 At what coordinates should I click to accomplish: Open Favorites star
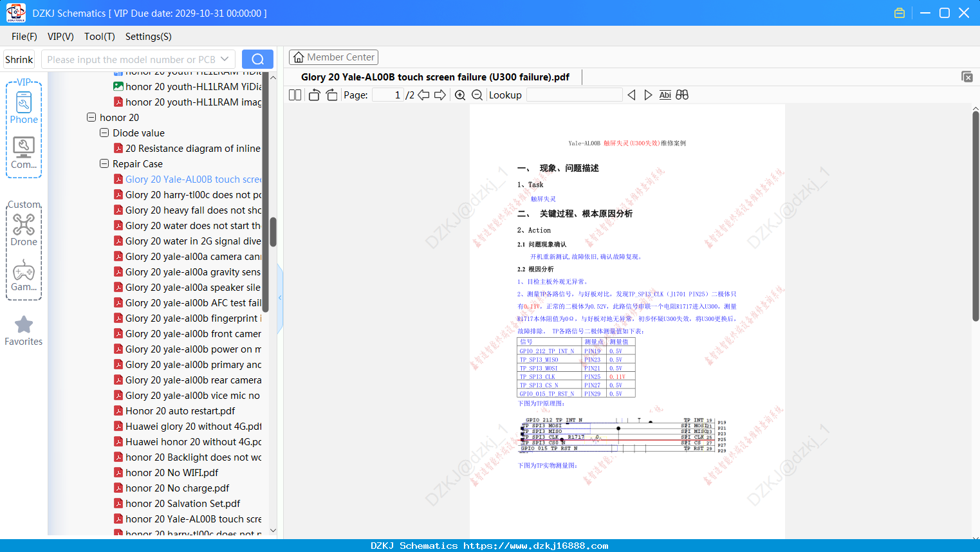pos(24,331)
